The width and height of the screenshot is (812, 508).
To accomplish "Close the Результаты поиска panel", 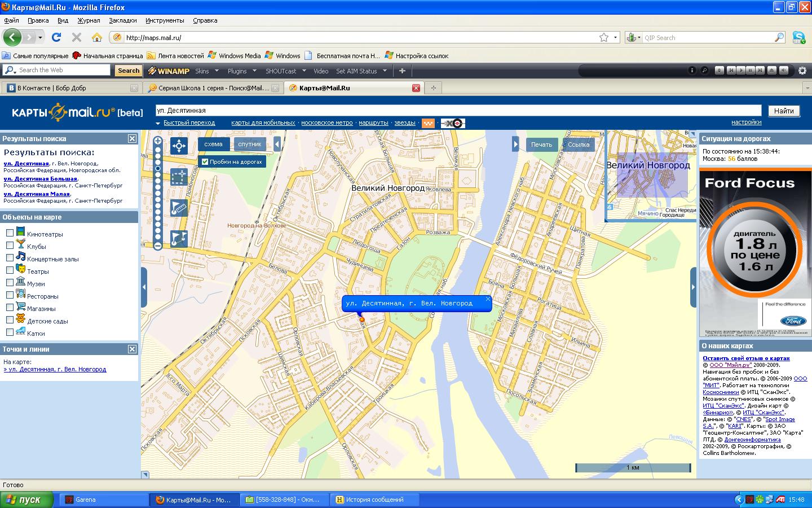I will pyautogui.click(x=132, y=138).
